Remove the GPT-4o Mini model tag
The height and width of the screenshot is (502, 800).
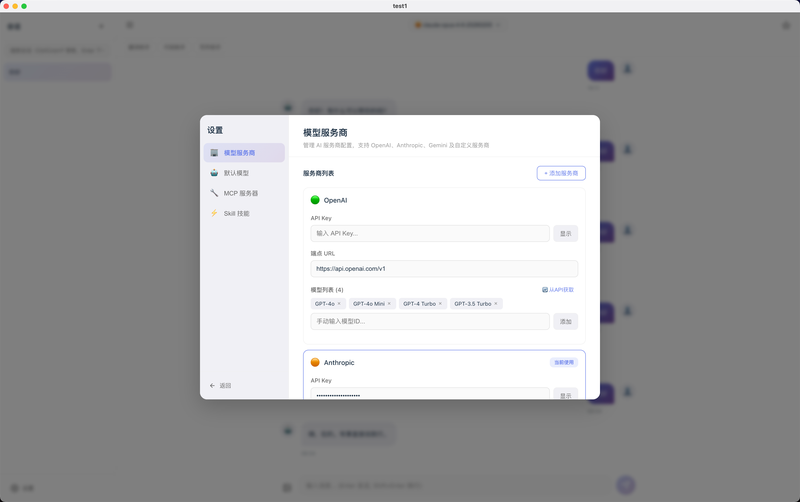(x=389, y=304)
